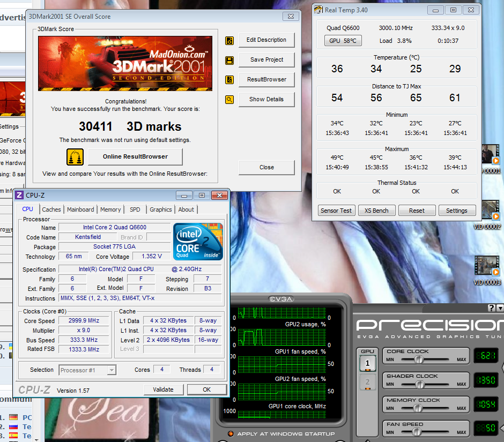Select GPU 2 in EVGA Precision

pos(367,382)
